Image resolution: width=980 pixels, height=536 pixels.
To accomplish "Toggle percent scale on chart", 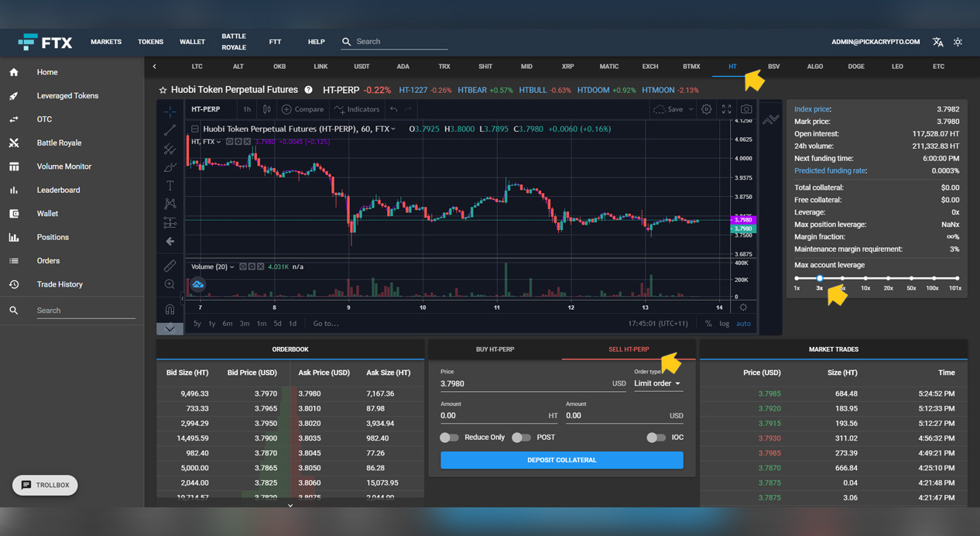I will pos(708,324).
